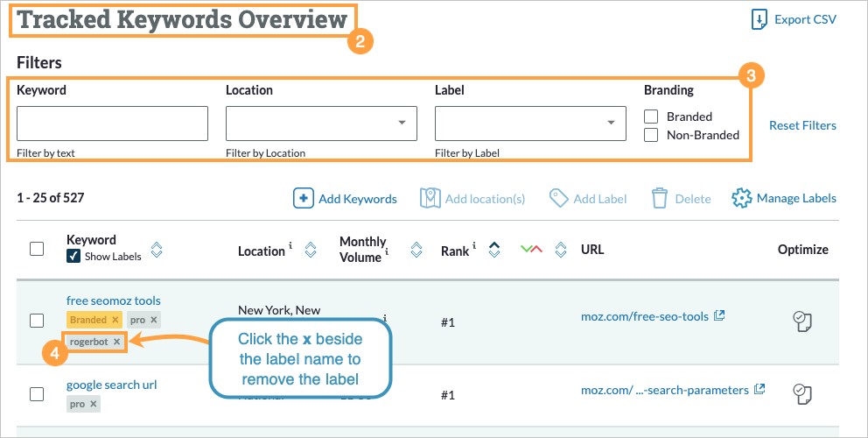Click the Keyword filter text field
The image size is (868, 438).
coord(112,124)
